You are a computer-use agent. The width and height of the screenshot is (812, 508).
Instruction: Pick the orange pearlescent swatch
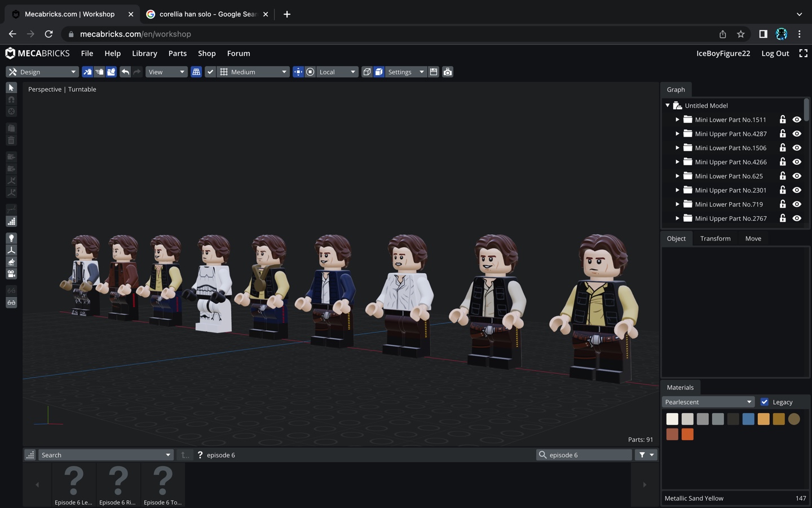[x=687, y=434]
